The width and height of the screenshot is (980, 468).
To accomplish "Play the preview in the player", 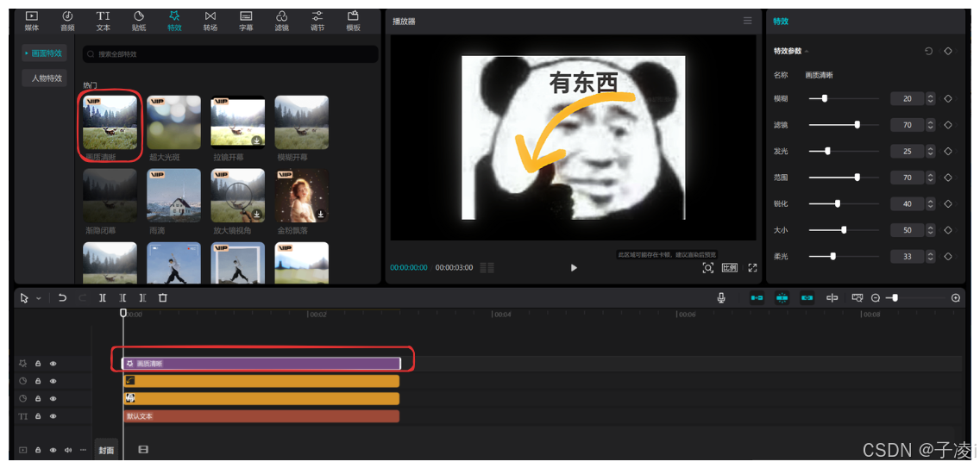I will pyautogui.click(x=574, y=267).
